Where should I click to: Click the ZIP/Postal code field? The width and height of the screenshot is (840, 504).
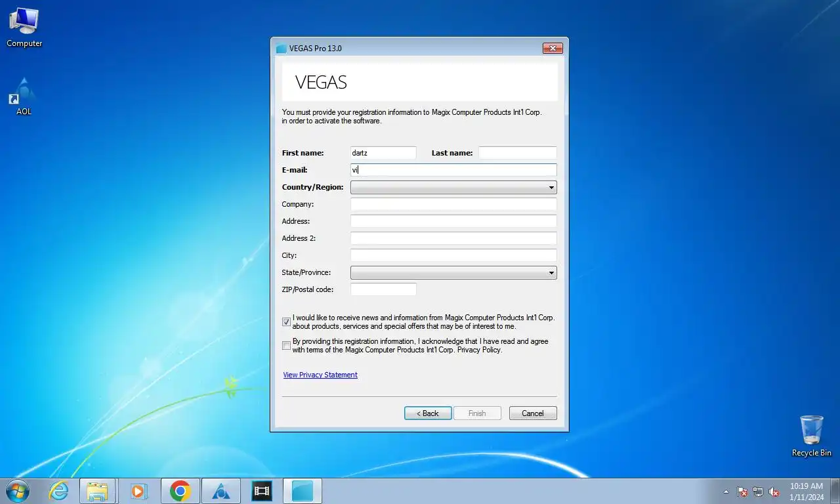(383, 289)
